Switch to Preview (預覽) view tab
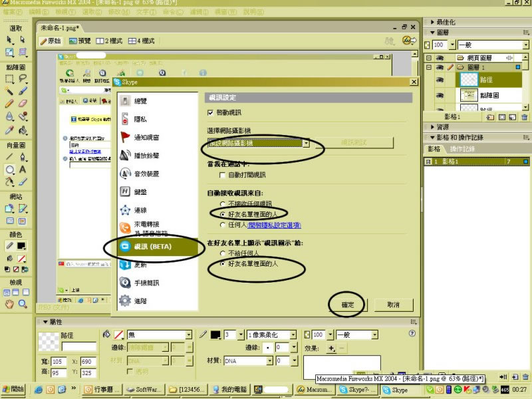The width and height of the screenshot is (532, 399). tap(80, 41)
